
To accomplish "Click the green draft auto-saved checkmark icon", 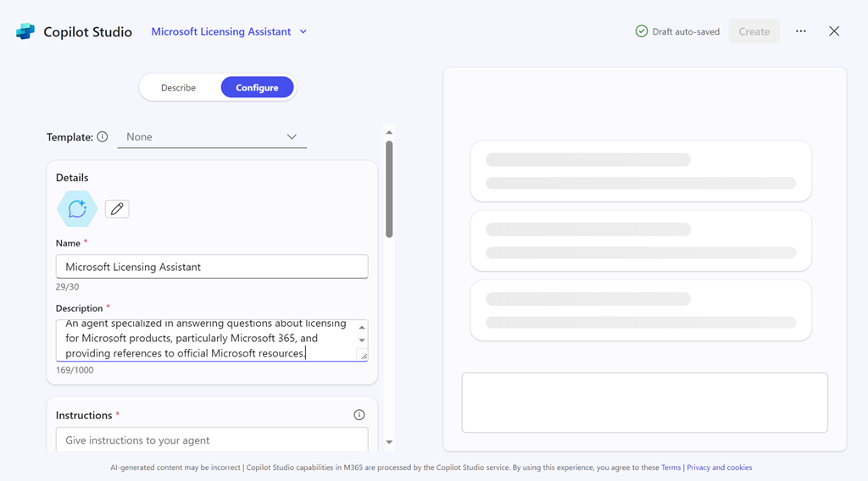I will (x=642, y=31).
